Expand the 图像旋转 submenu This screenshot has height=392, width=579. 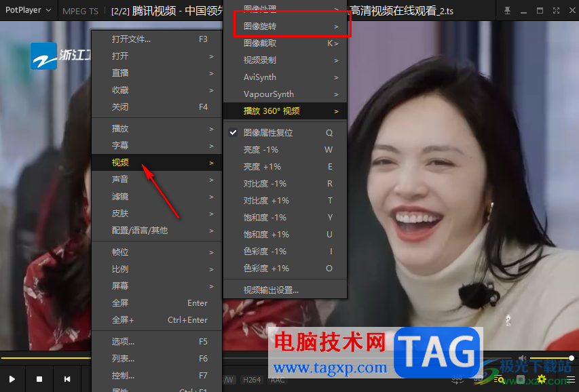pos(284,26)
